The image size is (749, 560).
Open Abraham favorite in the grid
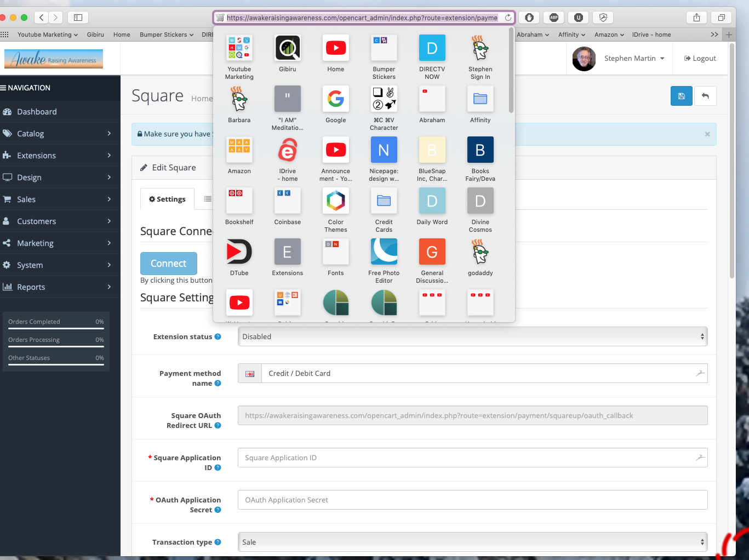point(432,99)
